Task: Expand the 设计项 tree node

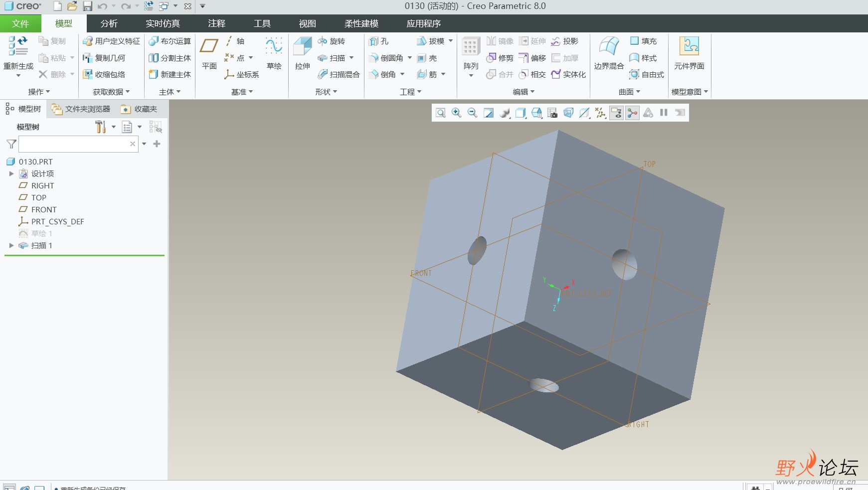Action: (x=11, y=173)
